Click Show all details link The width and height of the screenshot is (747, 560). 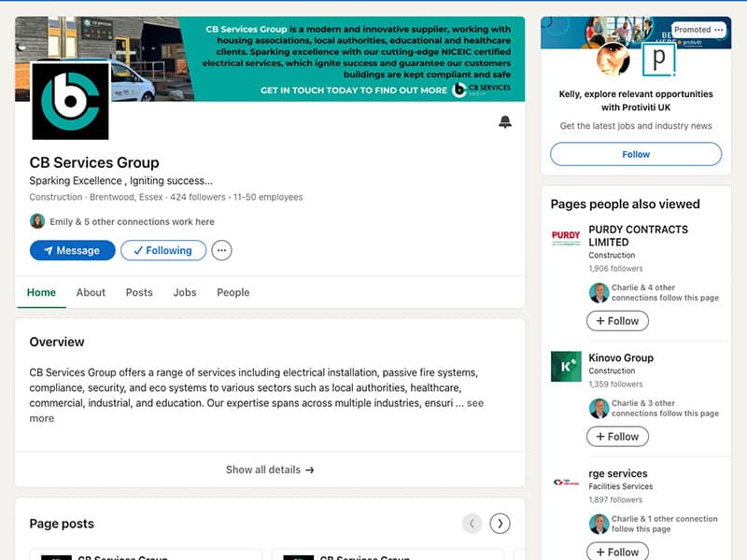[x=270, y=469]
